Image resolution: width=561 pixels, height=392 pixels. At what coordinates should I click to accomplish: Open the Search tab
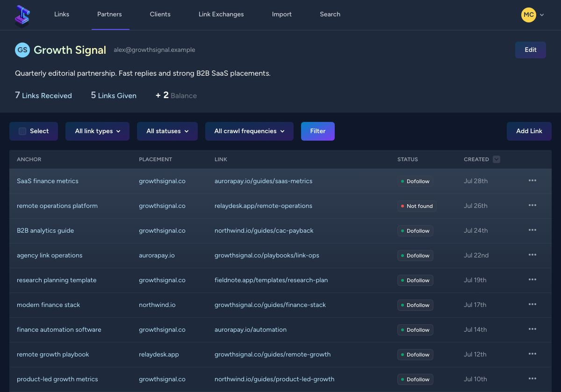pyautogui.click(x=330, y=14)
